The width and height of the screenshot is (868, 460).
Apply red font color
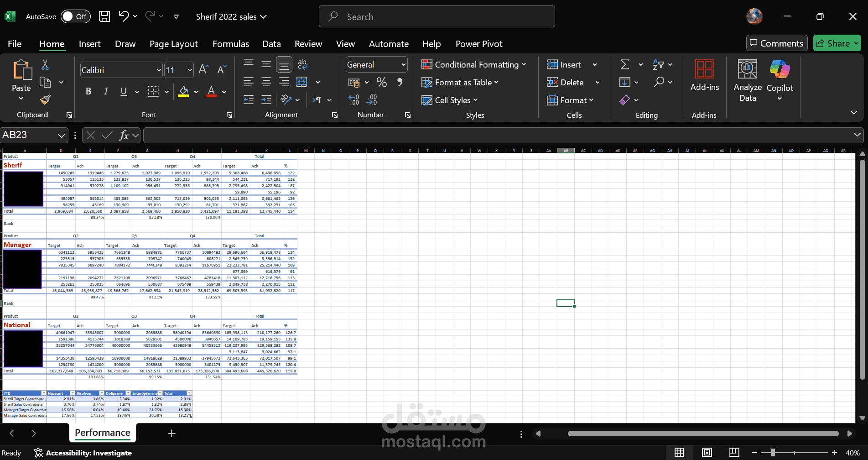[211, 91]
